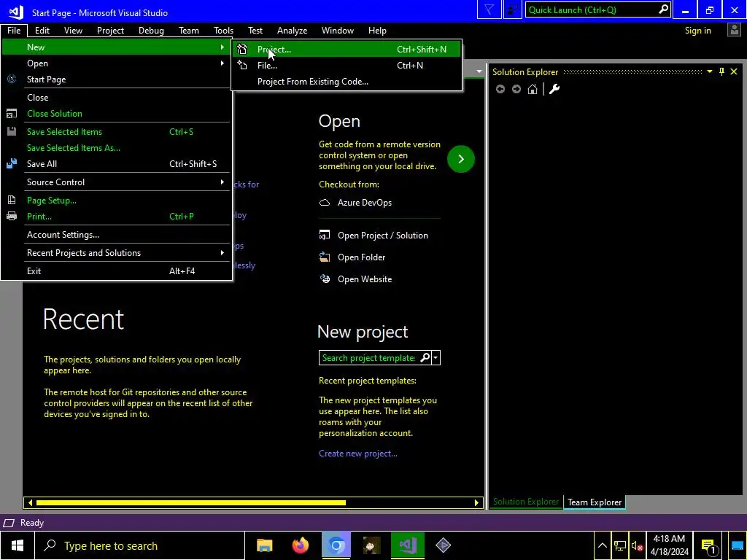Image resolution: width=747 pixels, height=560 pixels.
Task: Click the Create new project... link
Action: 357,454
